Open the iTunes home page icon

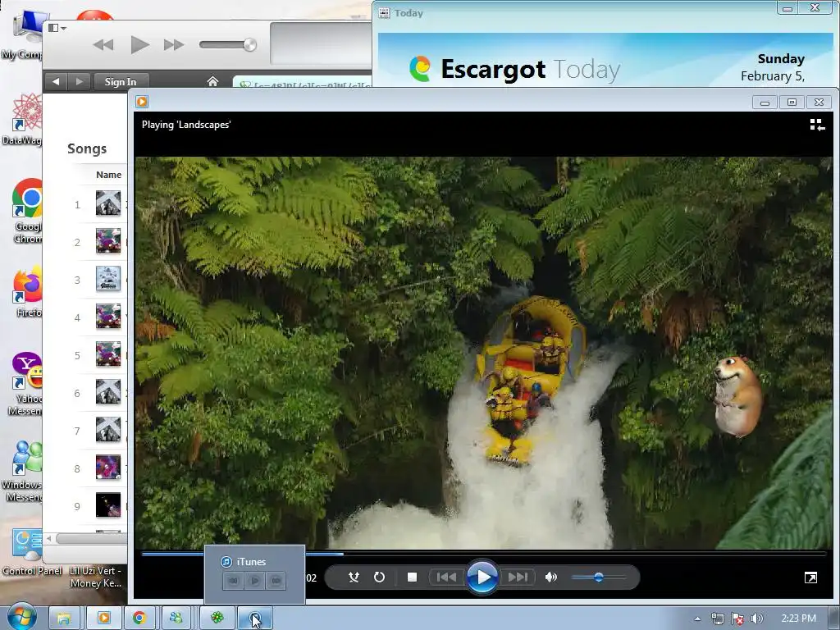[212, 81]
